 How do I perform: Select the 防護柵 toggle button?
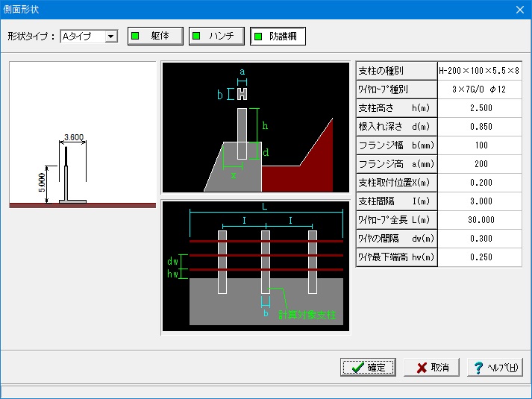(278, 37)
